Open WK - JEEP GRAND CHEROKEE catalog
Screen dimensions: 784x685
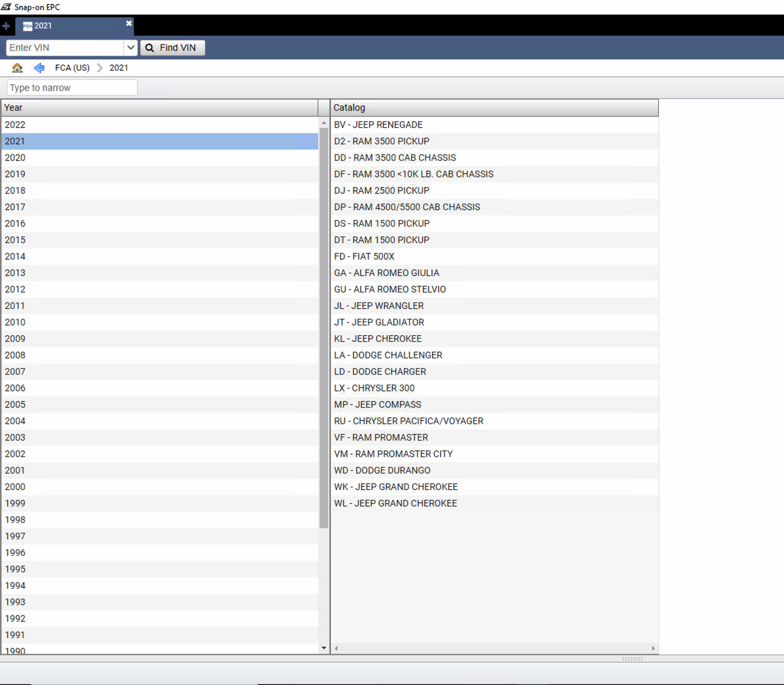pyautogui.click(x=495, y=487)
